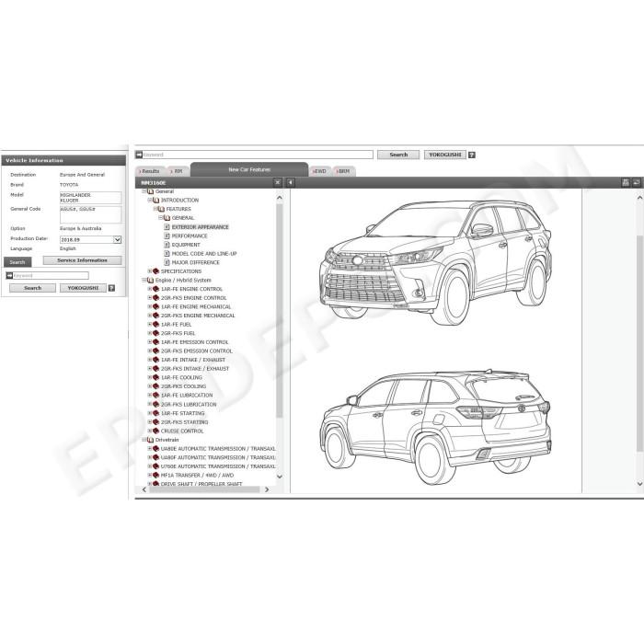The width and height of the screenshot is (644, 644).
Task: Click EXTERIOR APPEARANCE document icon
Action: pos(167,227)
